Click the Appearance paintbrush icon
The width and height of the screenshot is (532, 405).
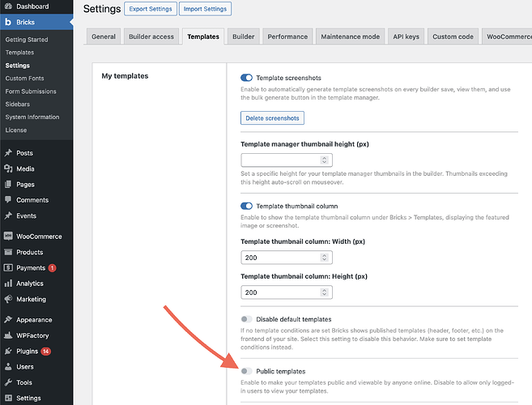pyautogui.click(x=8, y=319)
